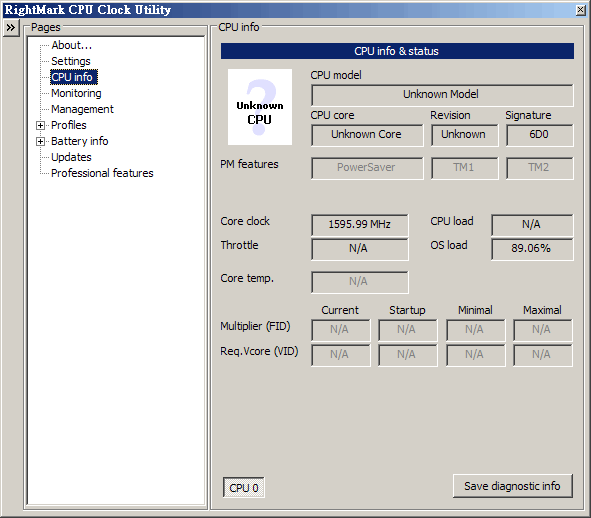The image size is (591, 518).
Task: Click the TM1 feature indicator
Action: [x=464, y=168]
